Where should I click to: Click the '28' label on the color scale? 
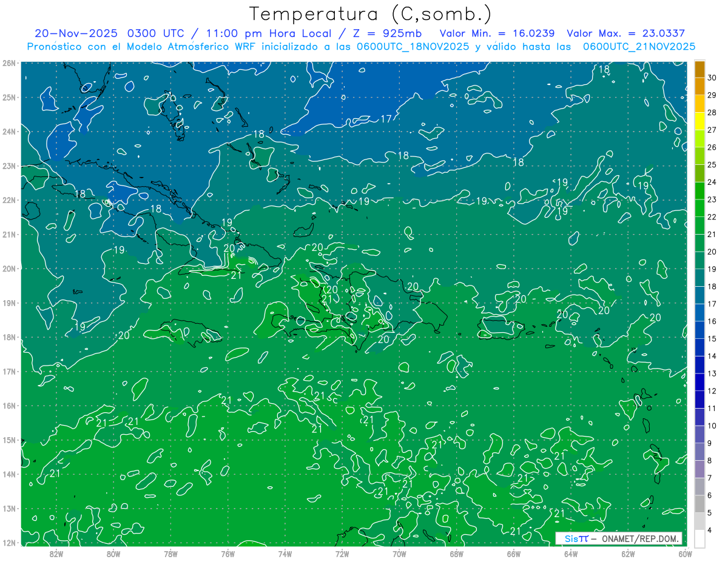pos(712,113)
